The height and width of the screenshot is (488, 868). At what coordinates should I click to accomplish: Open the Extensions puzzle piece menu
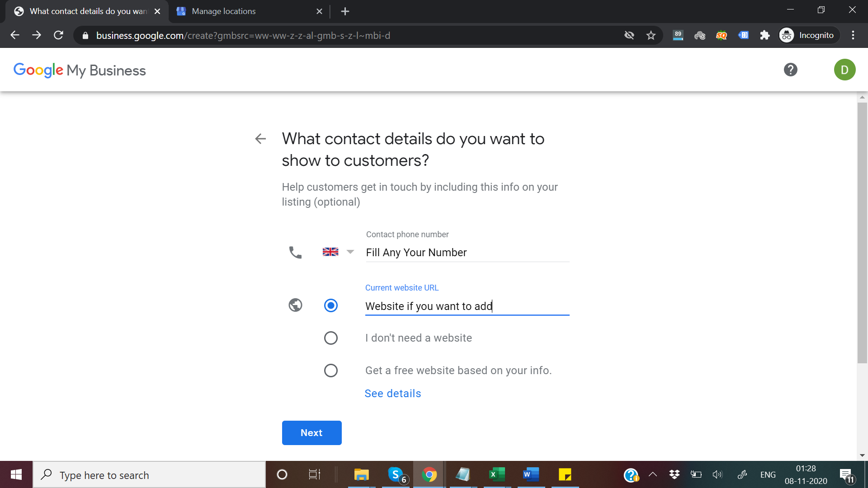click(765, 35)
